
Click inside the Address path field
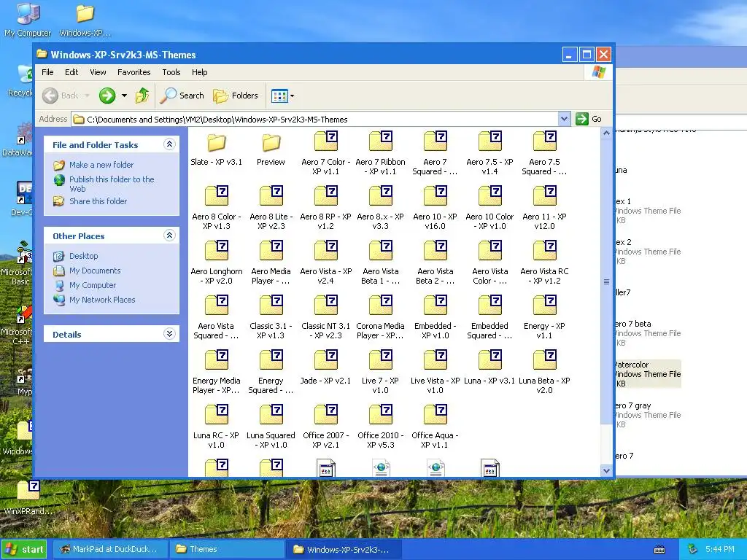(x=314, y=120)
